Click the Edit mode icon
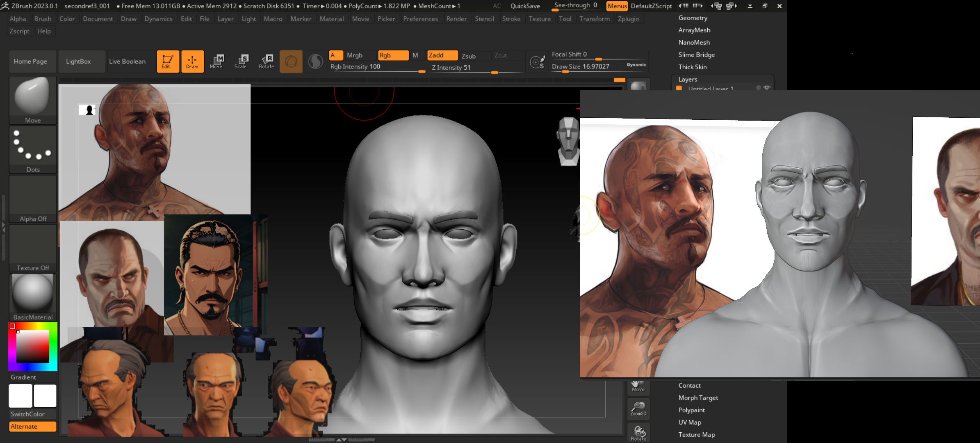The image size is (980, 443). coord(168,61)
